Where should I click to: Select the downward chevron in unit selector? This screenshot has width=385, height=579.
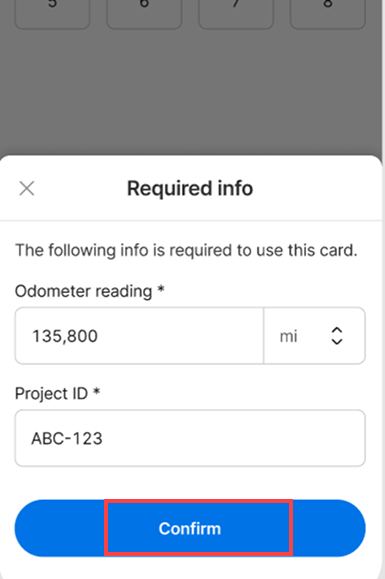337,342
